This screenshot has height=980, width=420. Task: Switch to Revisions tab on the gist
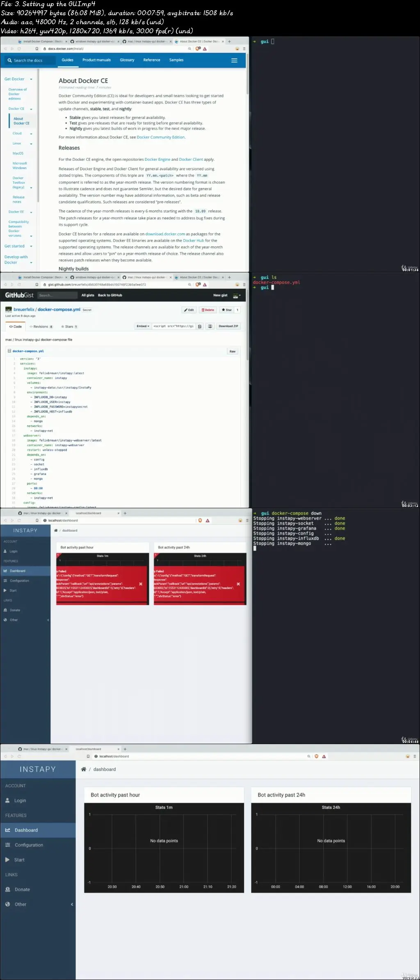(41, 327)
